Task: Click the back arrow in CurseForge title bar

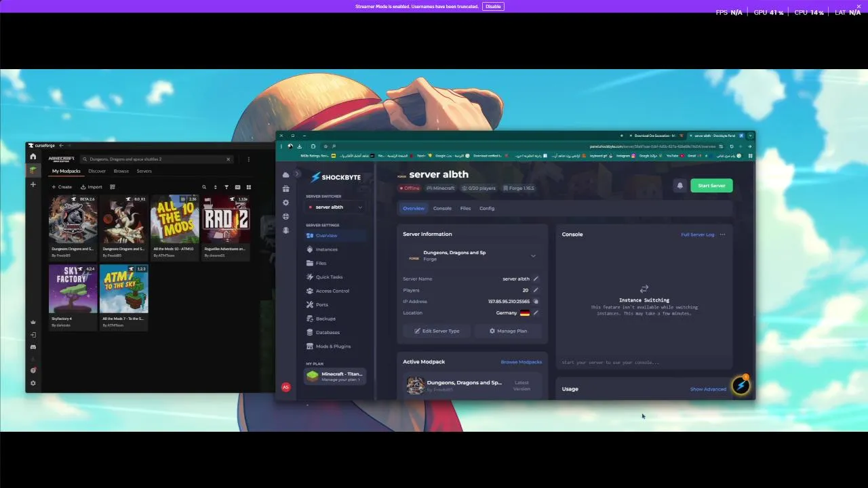Action: [61, 145]
